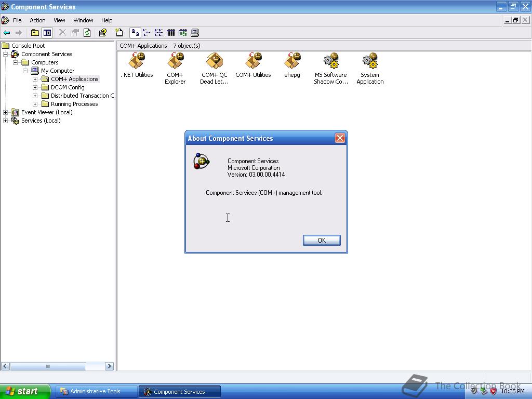Select the COM+ Utilities application icon
The height and width of the screenshot is (399, 532).
[x=253, y=65]
